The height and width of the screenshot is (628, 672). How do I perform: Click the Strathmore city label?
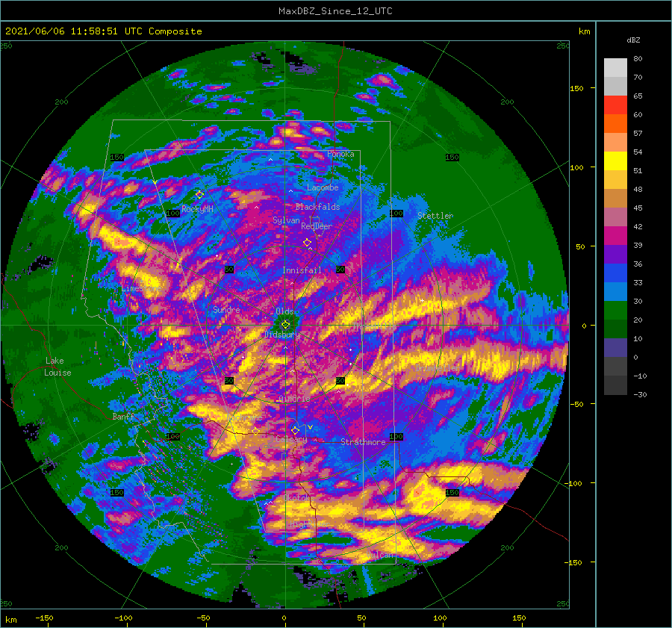click(363, 442)
